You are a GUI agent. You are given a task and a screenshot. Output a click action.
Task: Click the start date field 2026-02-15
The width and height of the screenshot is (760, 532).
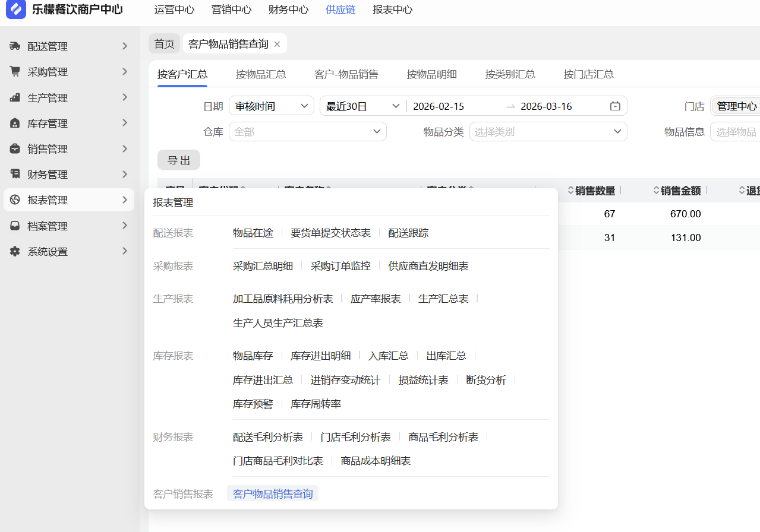click(x=439, y=106)
